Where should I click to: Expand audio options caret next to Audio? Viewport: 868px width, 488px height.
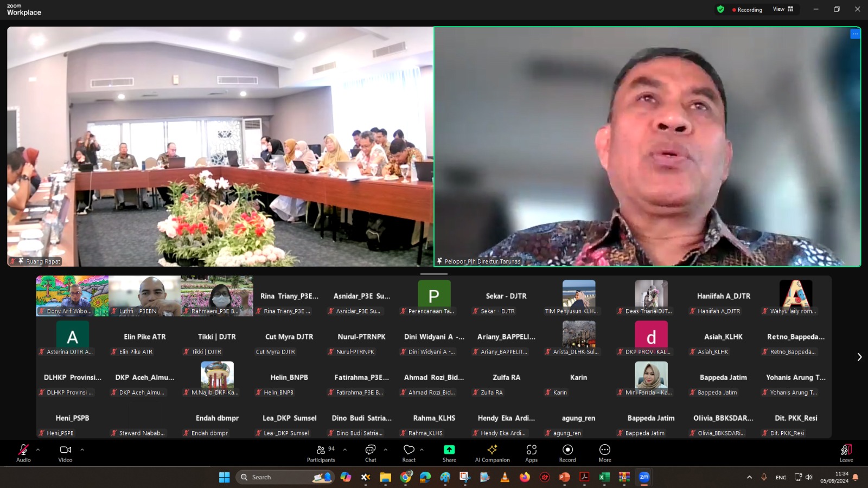[x=38, y=450]
